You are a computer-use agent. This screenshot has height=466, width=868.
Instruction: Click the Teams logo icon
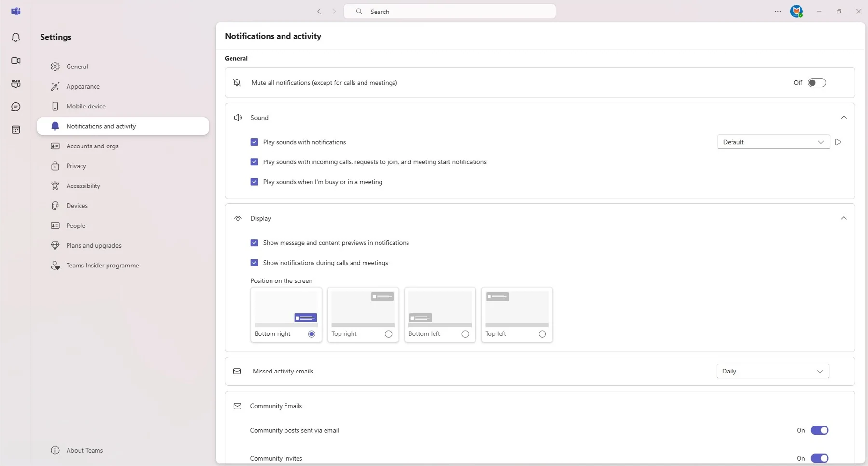tap(16, 11)
